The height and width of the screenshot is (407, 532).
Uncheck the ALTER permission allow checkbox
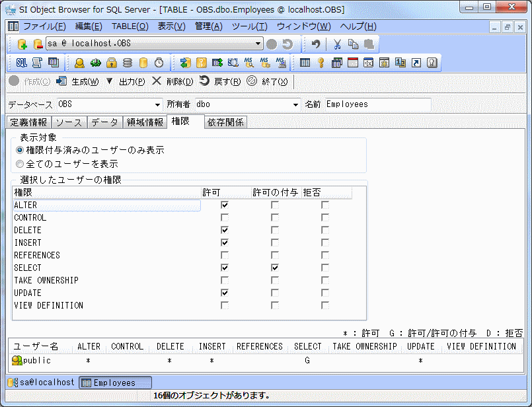(225, 205)
